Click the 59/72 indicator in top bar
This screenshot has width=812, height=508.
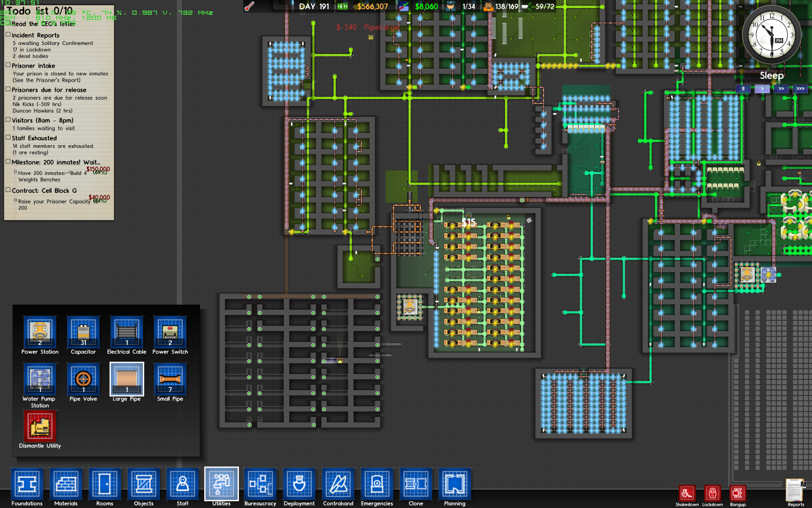click(545, 6)
